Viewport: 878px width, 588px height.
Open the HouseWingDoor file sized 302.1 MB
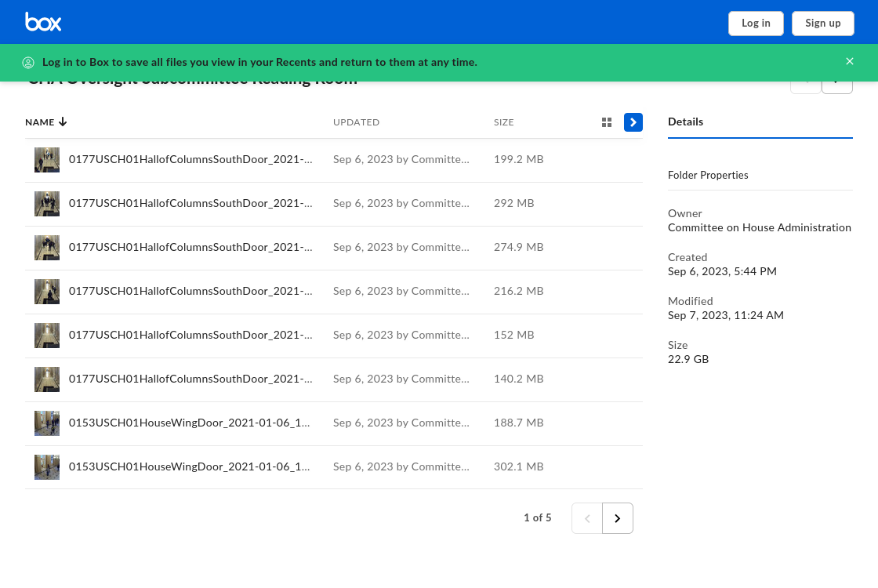tap(189, 466)
